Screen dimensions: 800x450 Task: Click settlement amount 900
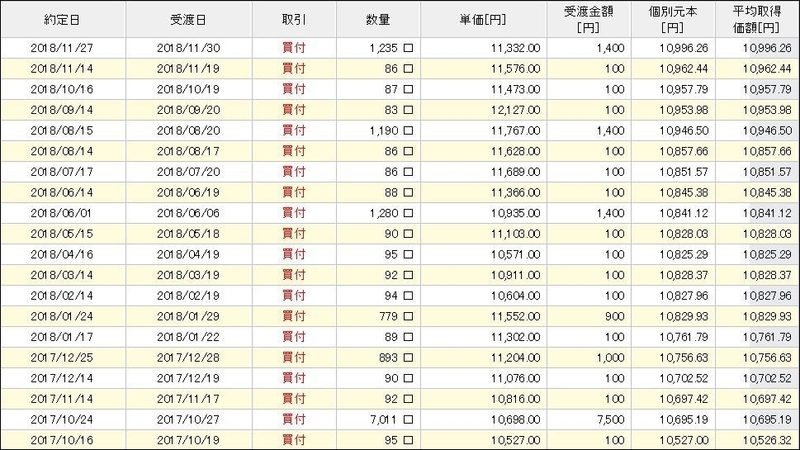click(x=615, y=317)
